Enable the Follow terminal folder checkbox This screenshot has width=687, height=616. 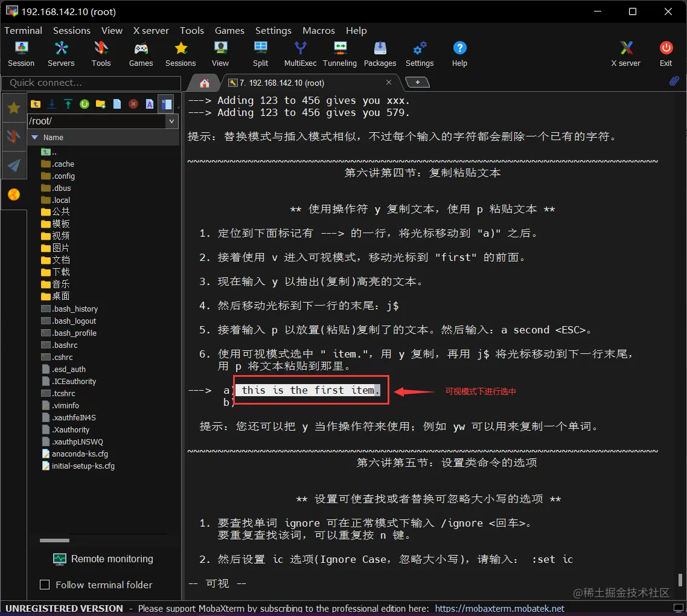(x=45, y=585)
